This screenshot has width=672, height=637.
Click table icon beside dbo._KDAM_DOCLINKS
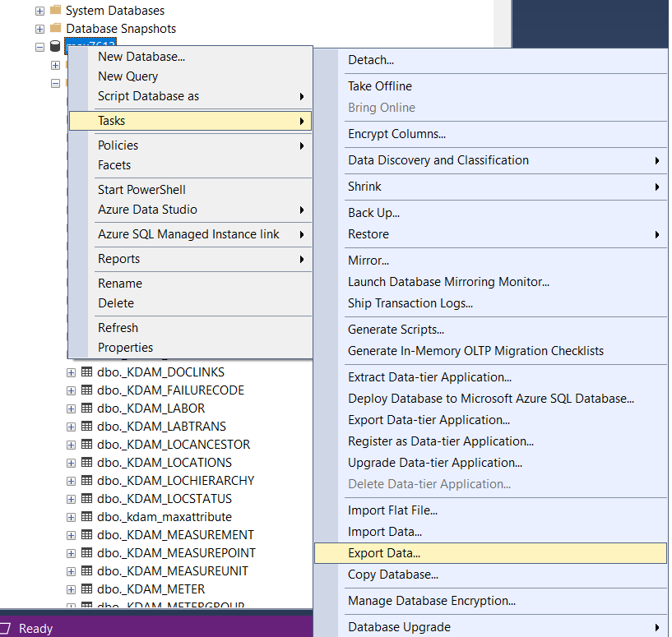(x=86, y=372)
